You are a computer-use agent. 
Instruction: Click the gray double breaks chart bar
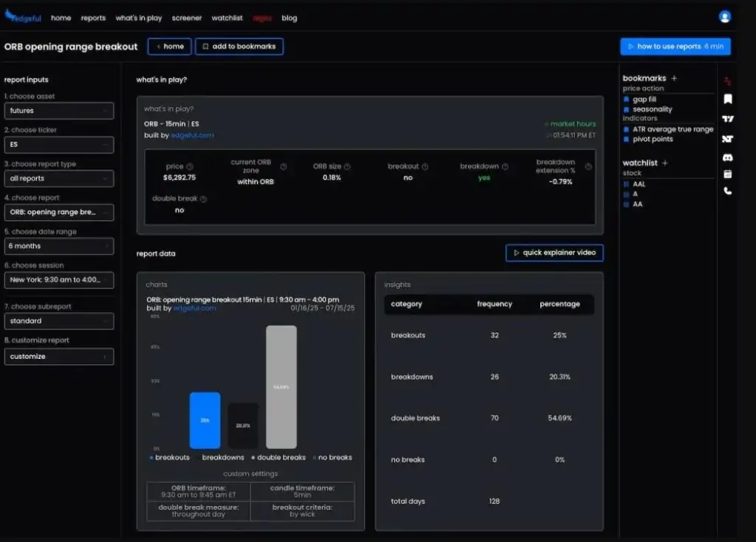[281, 387]
